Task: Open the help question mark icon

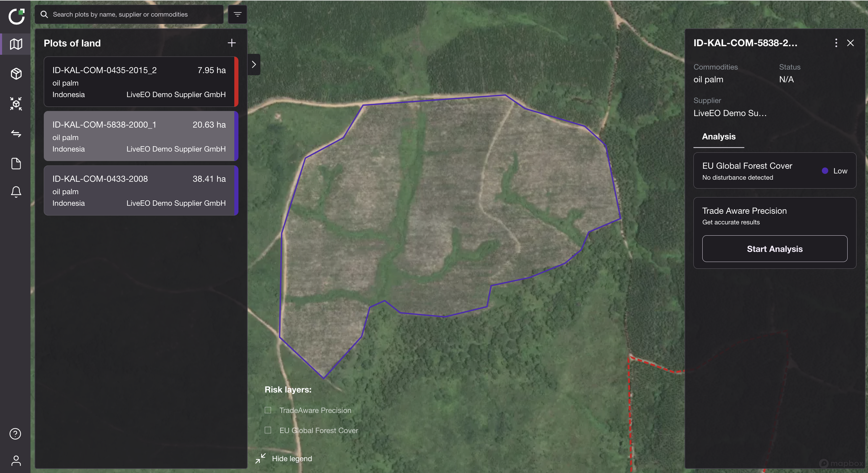Action: point(15,434)
